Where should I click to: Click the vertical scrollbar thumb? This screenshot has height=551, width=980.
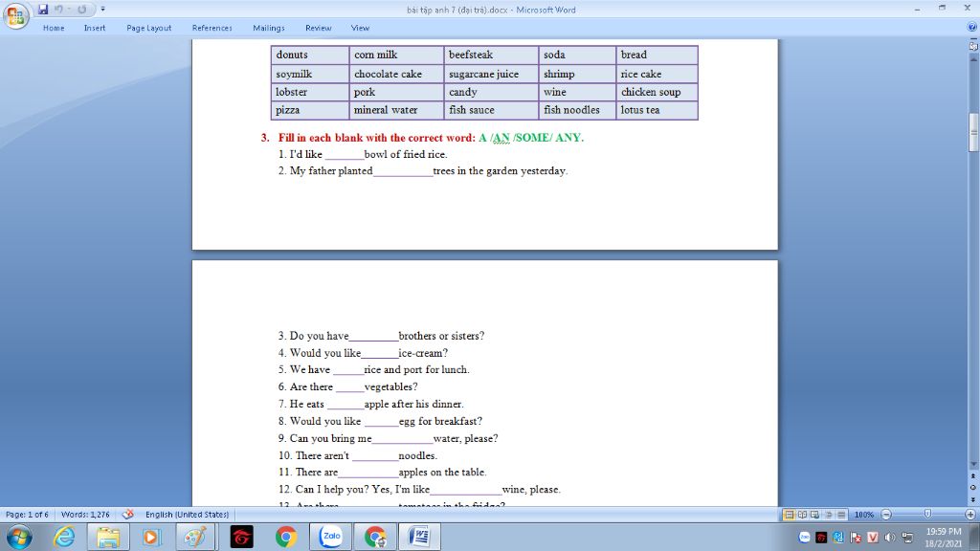coord(973,132)
